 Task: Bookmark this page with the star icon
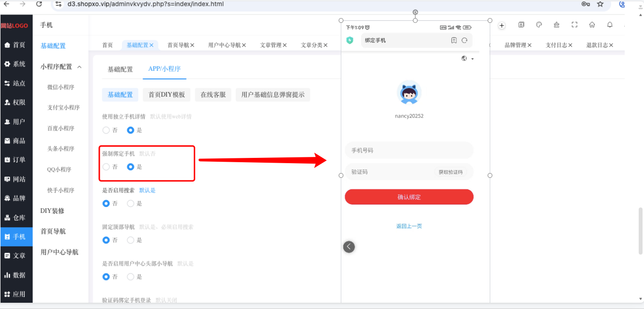tap(600, 4)
